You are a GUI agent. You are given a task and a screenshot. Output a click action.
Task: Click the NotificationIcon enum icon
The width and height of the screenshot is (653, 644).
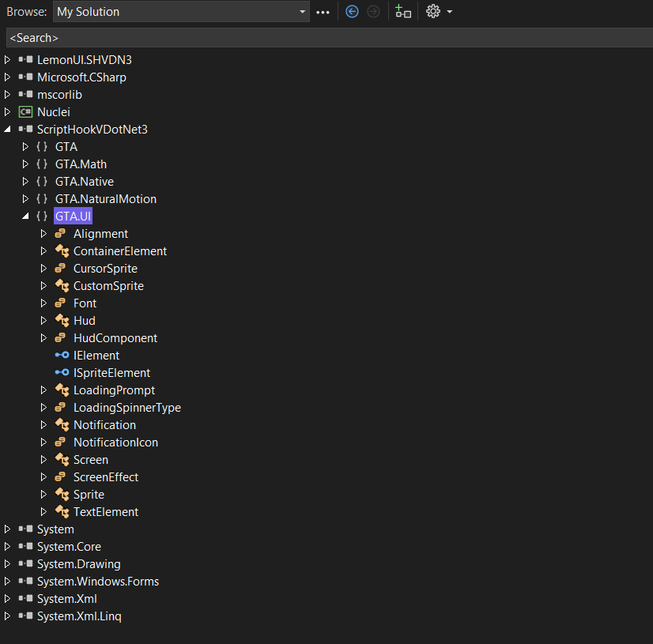tap(60, 442)
